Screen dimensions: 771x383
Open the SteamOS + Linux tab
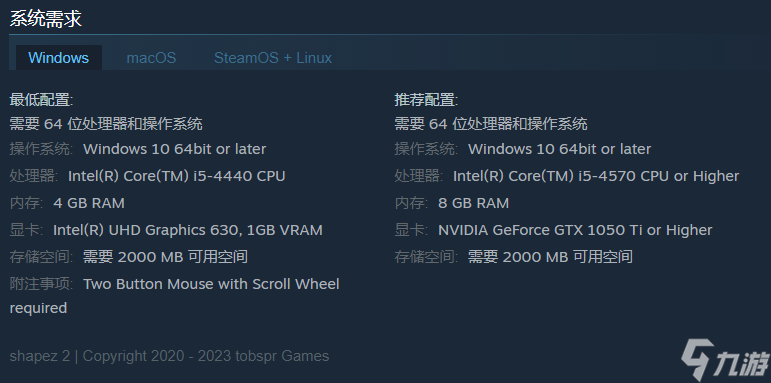(x=273, y=58)
